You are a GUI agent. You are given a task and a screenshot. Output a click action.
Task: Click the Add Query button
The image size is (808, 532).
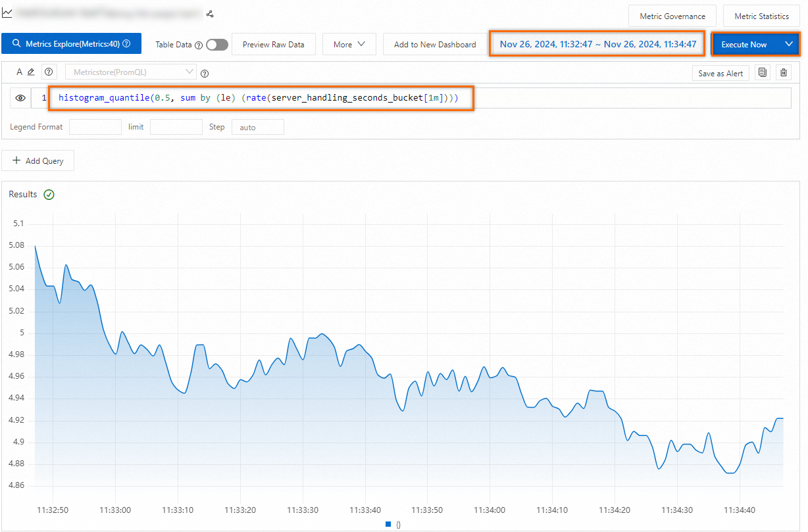(38, 160)
